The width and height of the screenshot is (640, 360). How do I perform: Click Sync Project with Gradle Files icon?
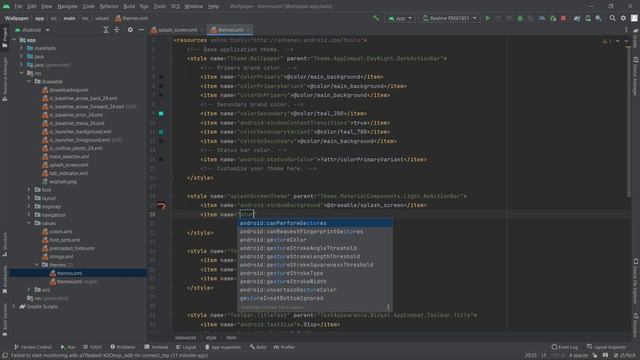[x=577, y=18]
